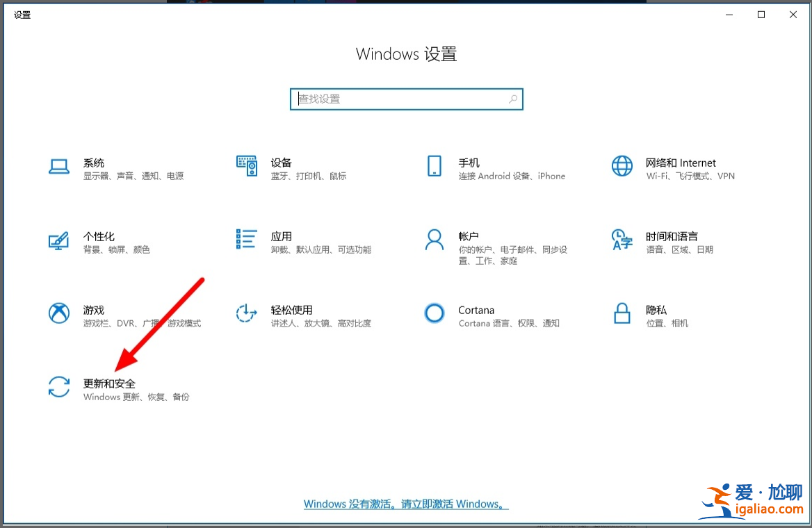Open 帐户 (Accounts) settings
This screenshot has width=812, height=528.
[x=469, y=236]
